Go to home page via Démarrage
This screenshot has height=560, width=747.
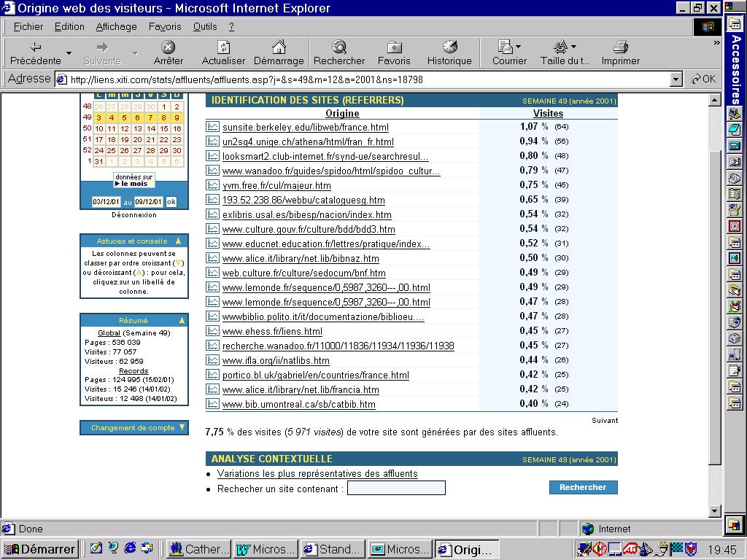(279, 52)
